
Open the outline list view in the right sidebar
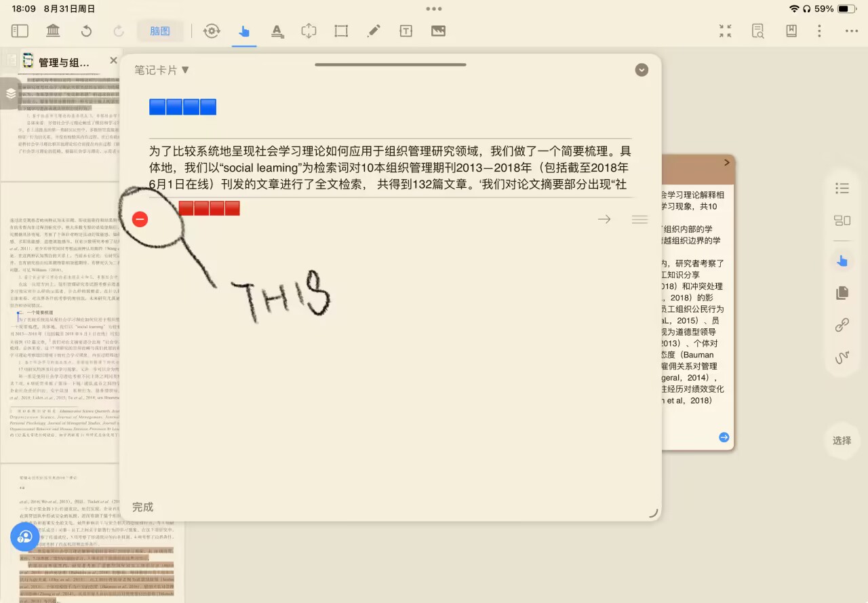tap(842, 189)
